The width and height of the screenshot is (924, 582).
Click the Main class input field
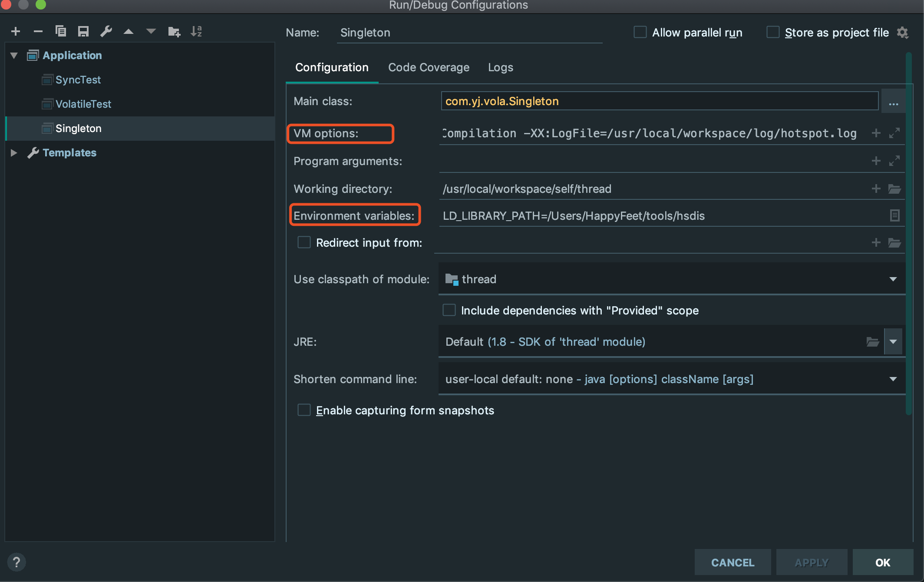click(x=659, y=101)
